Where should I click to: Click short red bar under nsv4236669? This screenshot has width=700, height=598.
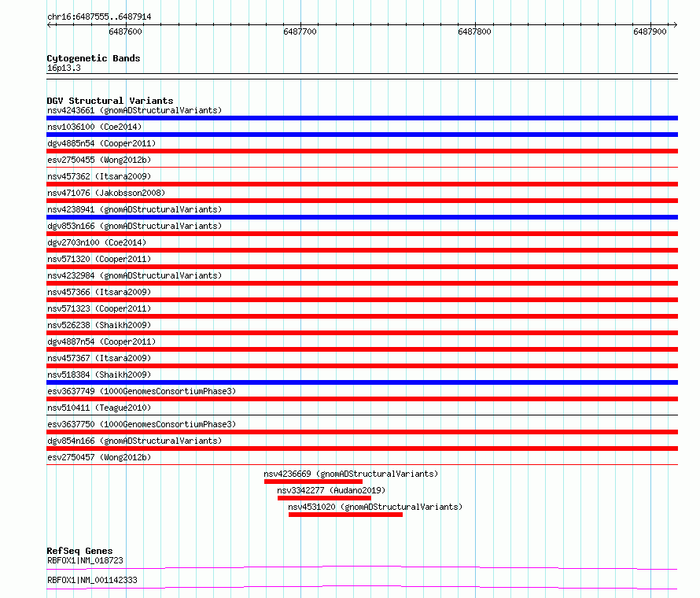(313, 482)
